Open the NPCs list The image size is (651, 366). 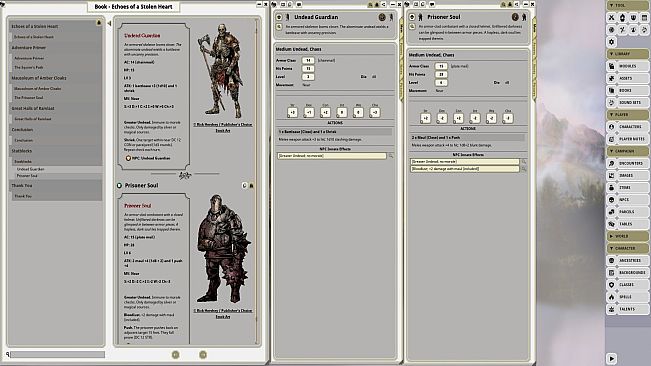[x=627, y=200]
